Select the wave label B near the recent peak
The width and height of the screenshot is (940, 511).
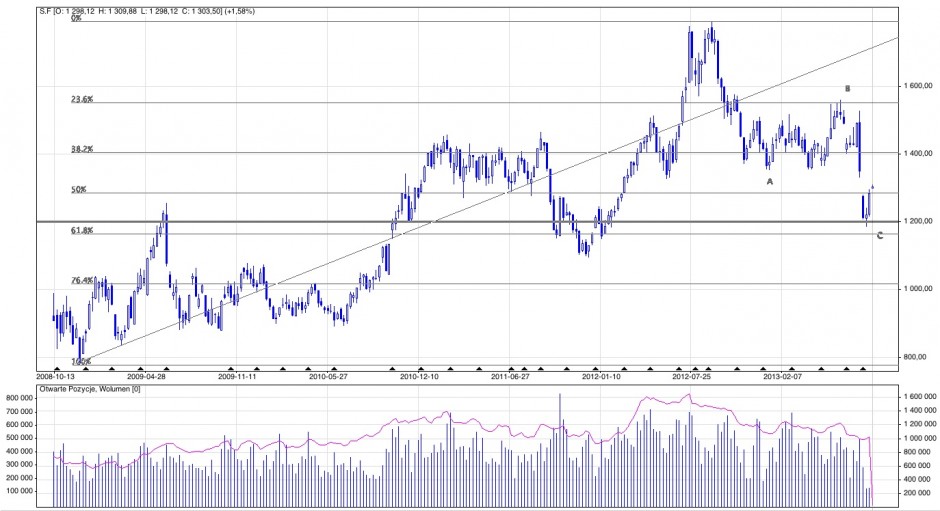coord(847,89)
